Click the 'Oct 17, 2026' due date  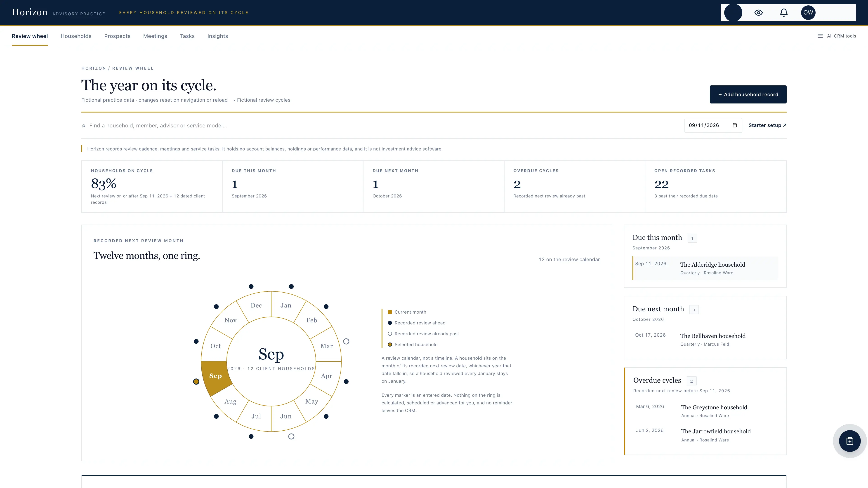point(650,335)
